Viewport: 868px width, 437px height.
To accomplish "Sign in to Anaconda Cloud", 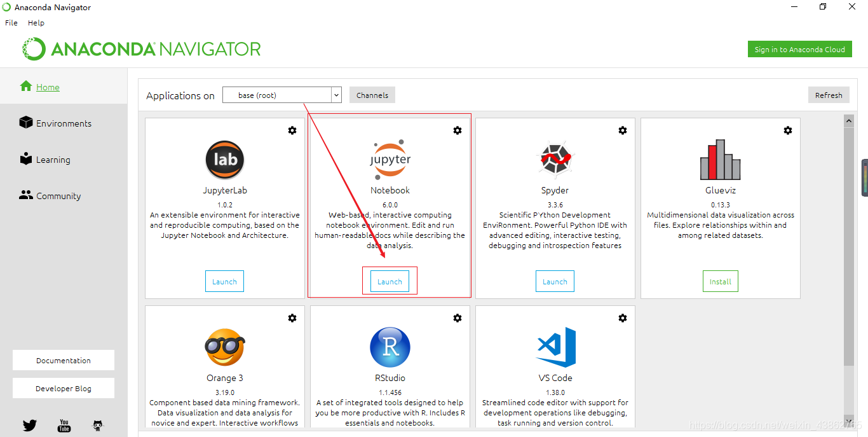I will pos(800,50).
